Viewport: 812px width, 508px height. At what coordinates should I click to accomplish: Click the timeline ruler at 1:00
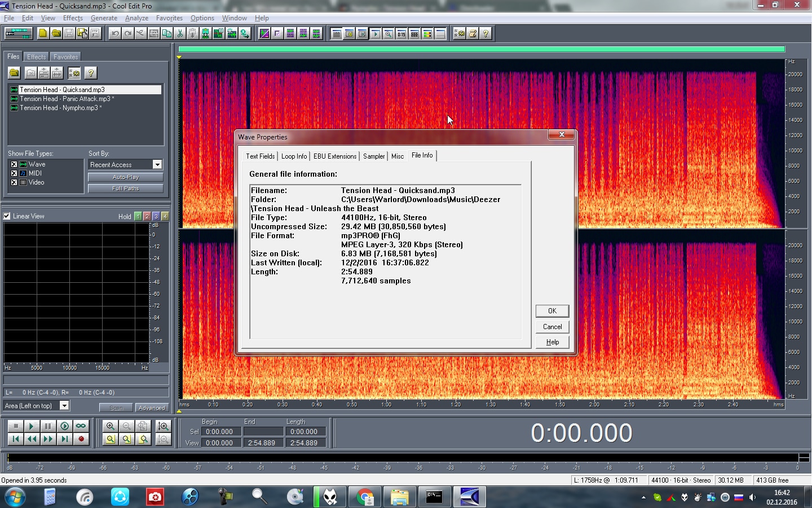(x=386, y=404)
